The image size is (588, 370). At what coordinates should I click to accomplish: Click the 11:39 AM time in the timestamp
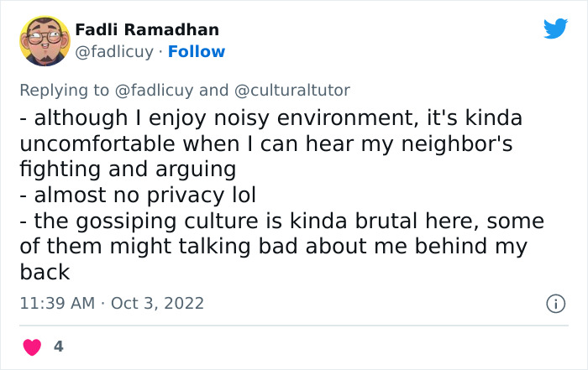pos(58,302)
